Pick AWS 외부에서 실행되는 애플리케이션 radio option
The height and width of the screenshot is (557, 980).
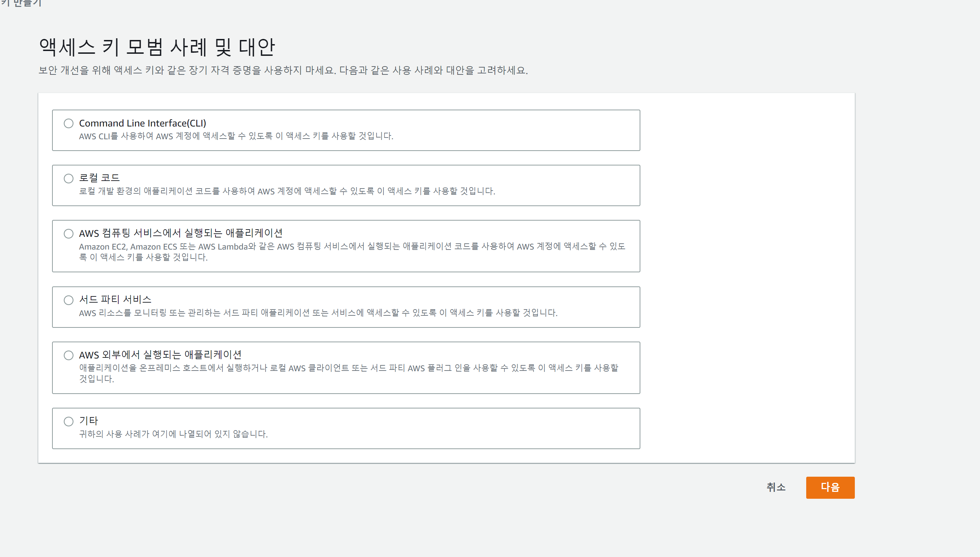pos(69,355)
